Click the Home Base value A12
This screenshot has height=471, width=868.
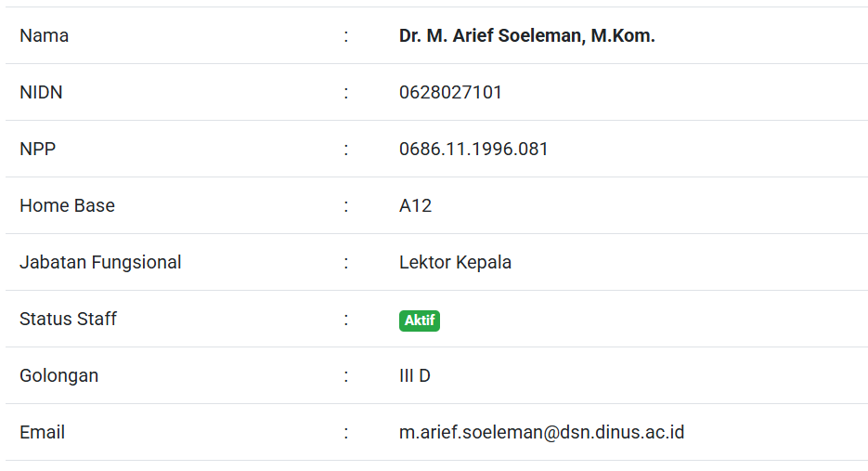415,206
